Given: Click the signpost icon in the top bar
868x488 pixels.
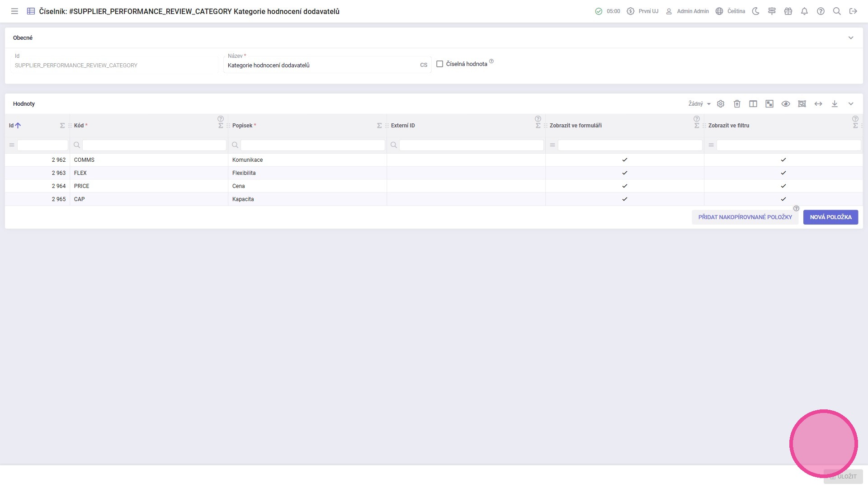Looking at the screenshot, I should pos(772,11).
